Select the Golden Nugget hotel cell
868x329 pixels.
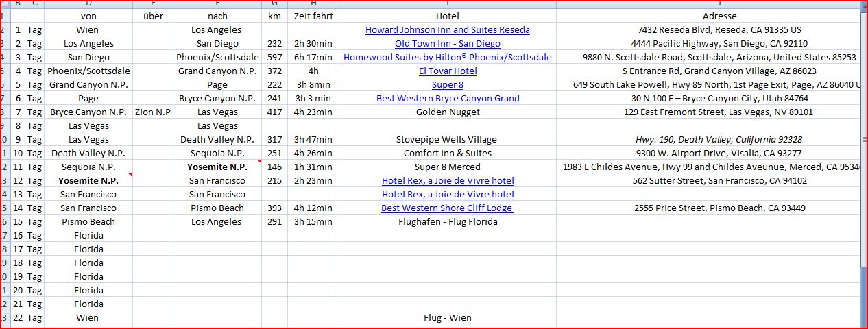pos(447,112)
